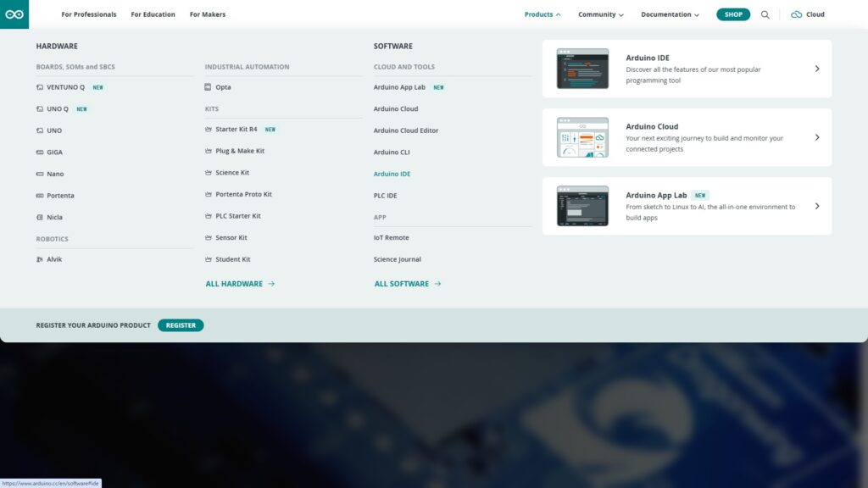Click the robot icon beside Alvik
This screenshot has height=488, width=868.
point(40,259)
